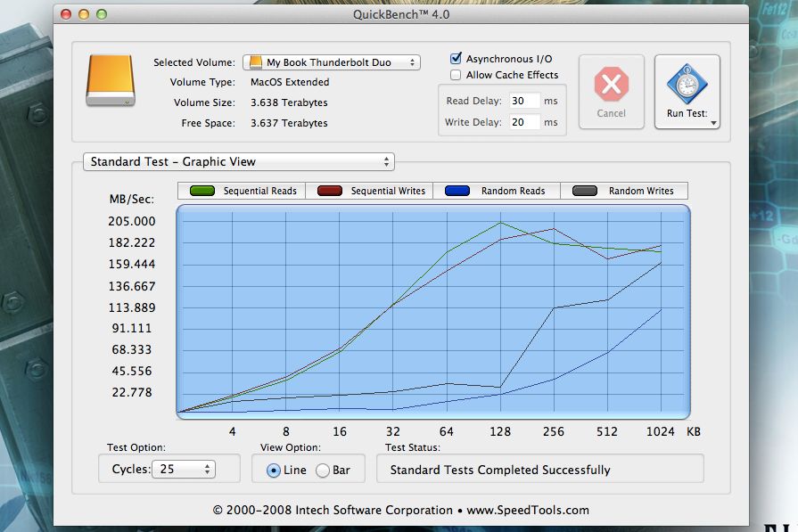Click the QuickBench 4.0 window title
The width and height of the screenshot is (798, 532).
point(401,14)
